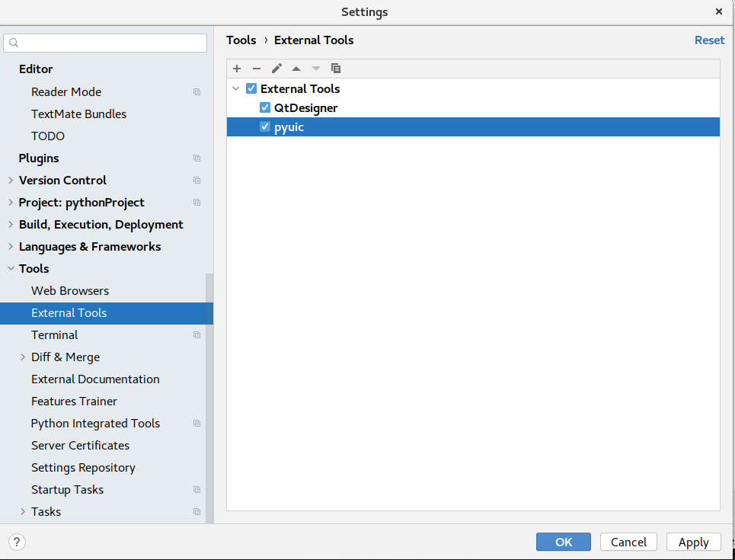Remove the selected external tool

coord(257,69)
